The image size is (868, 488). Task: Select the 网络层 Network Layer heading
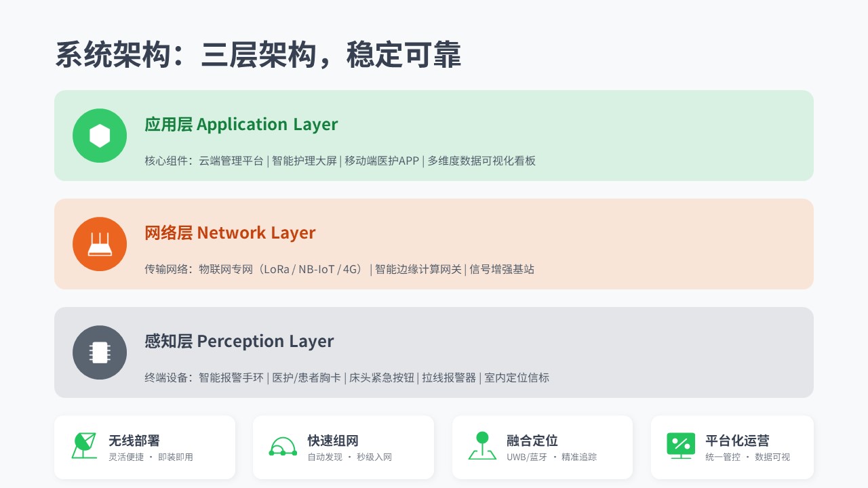tap(230, 233)
